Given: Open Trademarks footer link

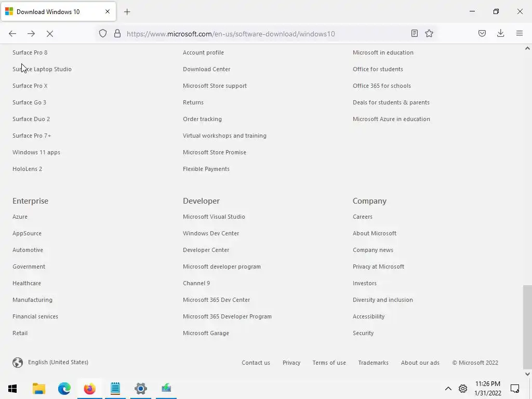Looking at the screenshot, I should point(373,363).
